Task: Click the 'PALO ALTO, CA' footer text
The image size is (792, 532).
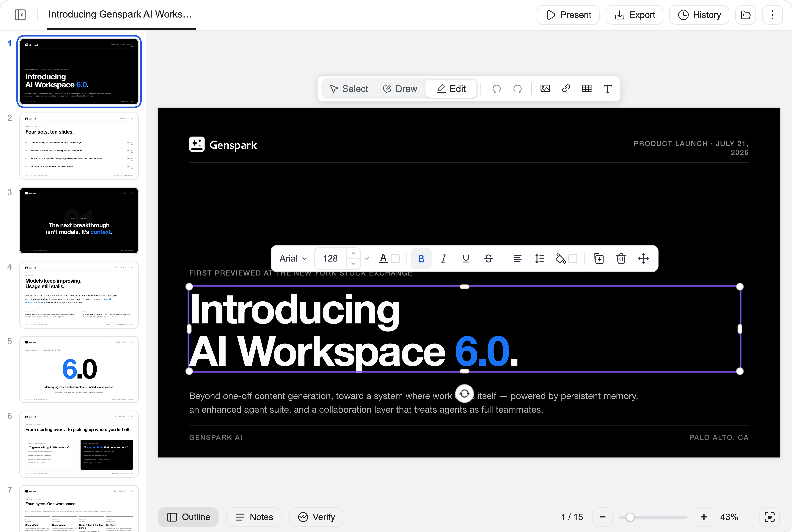Action: point(719,438)
